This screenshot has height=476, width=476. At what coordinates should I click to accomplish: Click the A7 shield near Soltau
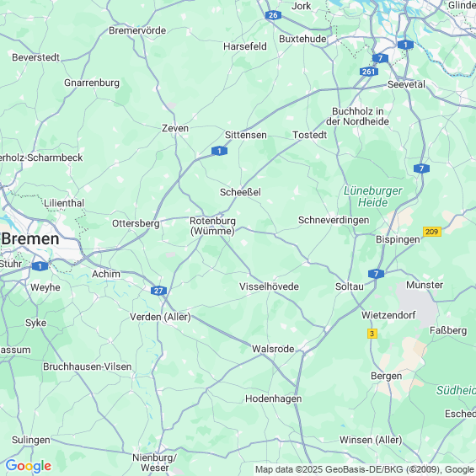[376, 274]
